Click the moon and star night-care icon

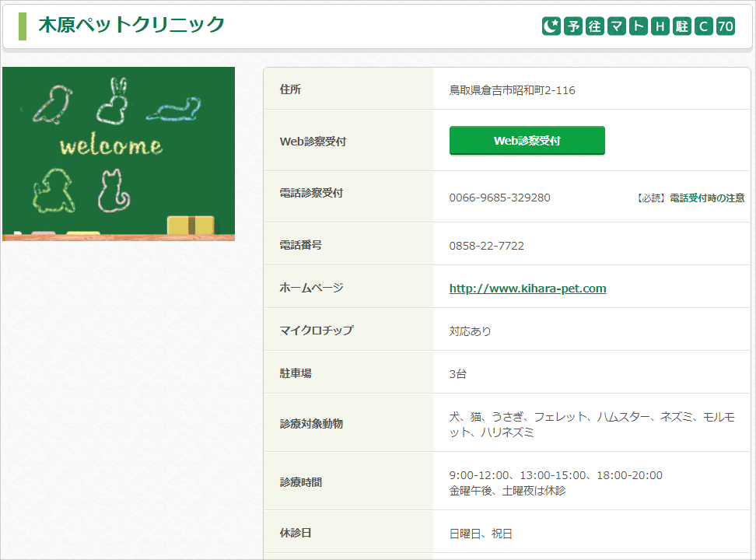(551, 26)
